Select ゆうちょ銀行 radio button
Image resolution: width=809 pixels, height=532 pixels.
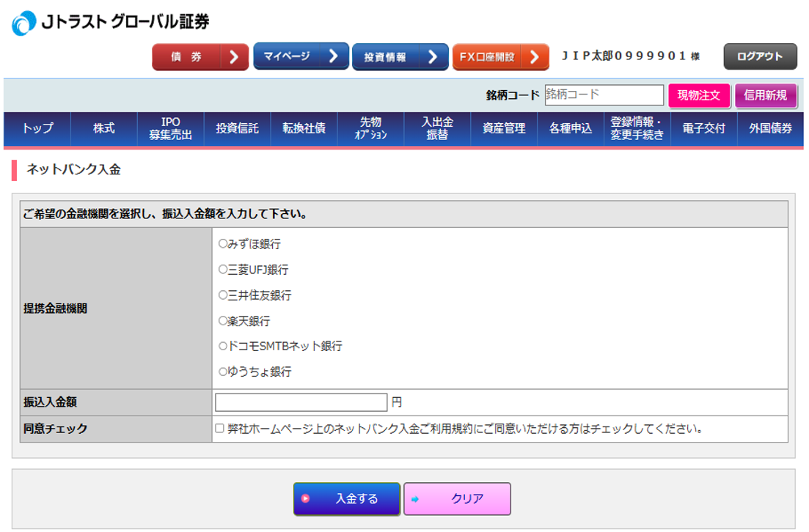[223, 372]
